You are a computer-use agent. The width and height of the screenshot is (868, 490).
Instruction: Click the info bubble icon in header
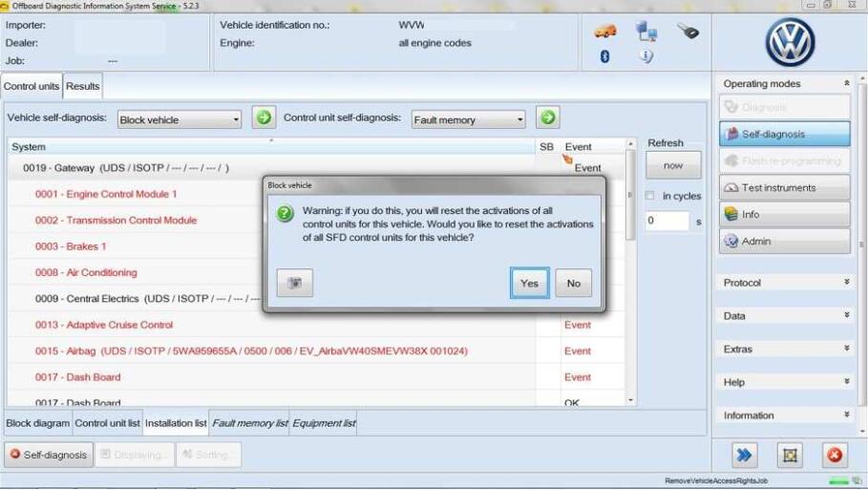646,56
